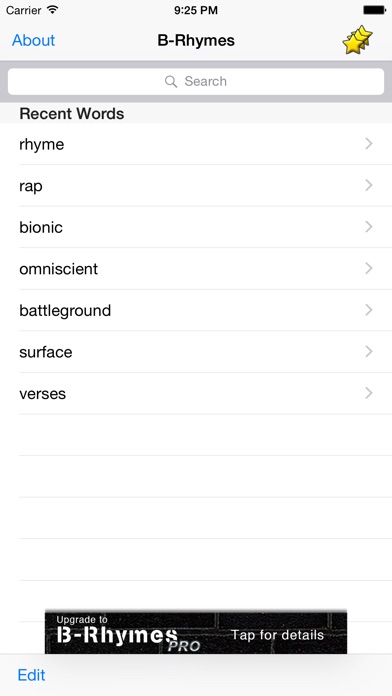Viewport: 392px width, 696px height.
Task: Select the recent word battleground
Action: click(x=196, y=310)
